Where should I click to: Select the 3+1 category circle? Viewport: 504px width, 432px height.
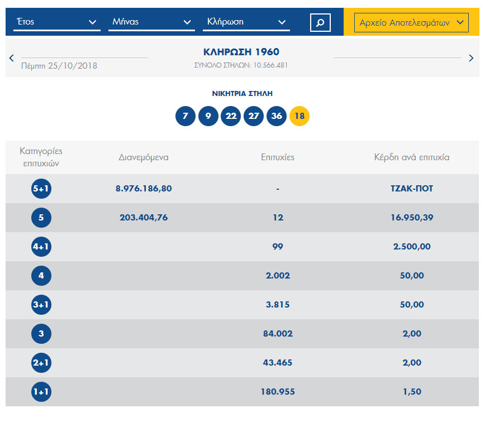click(x=41, y=305)
